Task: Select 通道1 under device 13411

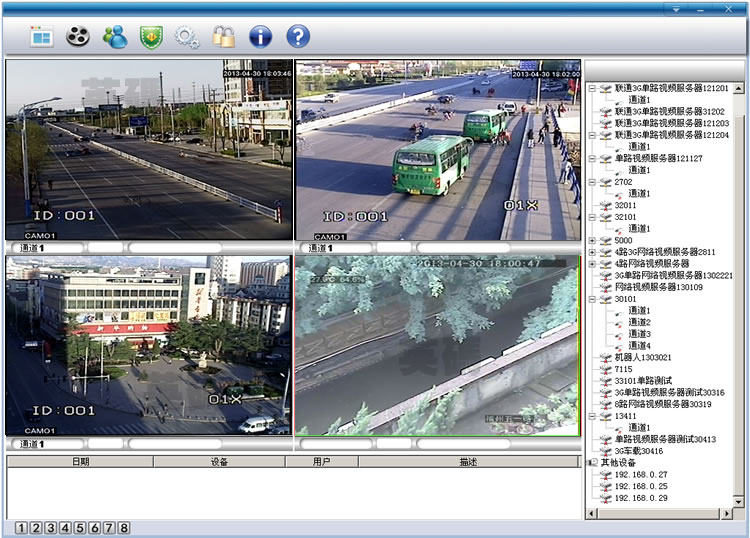Action: (639, 428)
